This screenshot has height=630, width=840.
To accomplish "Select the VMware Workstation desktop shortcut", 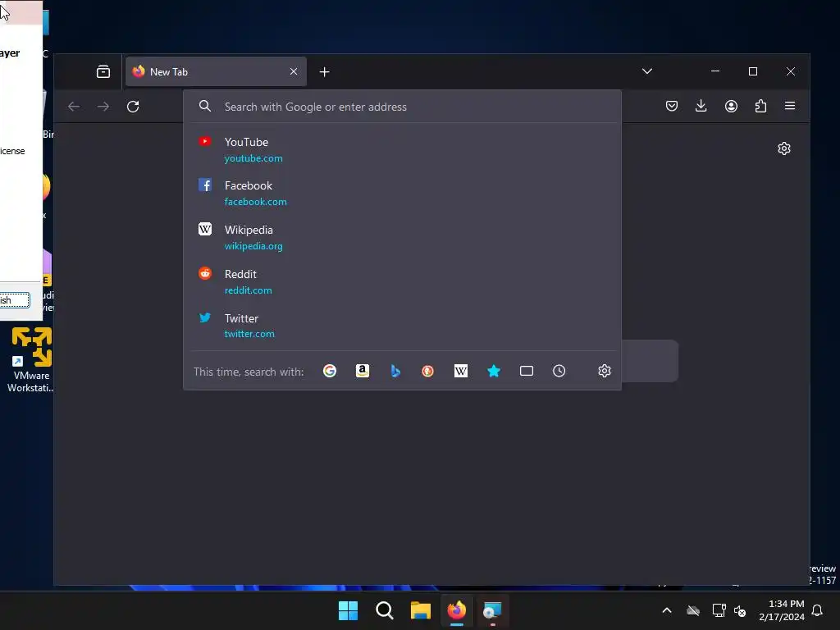I will pos(31,359).
